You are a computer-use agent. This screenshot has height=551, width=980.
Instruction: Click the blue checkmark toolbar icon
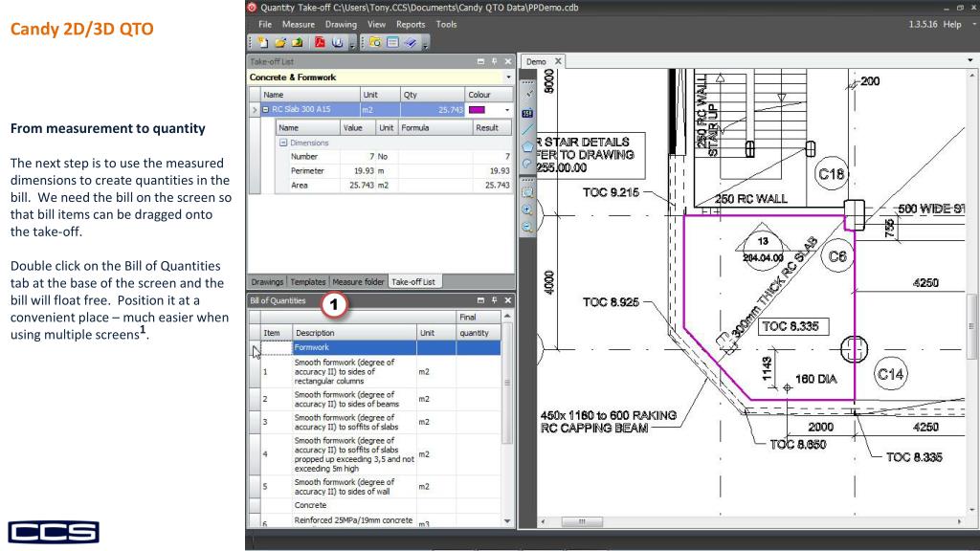tap(410, 42)
